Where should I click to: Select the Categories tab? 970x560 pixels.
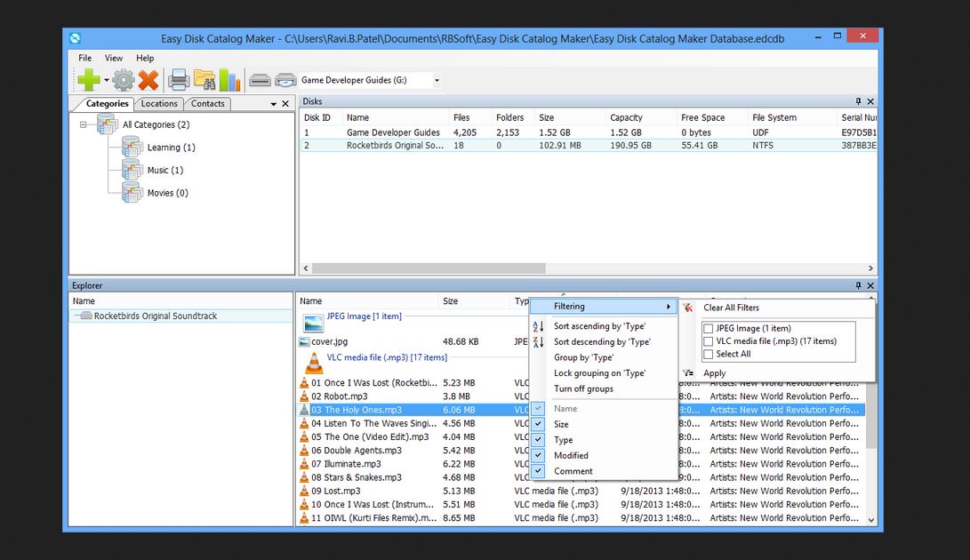point(107,103)
